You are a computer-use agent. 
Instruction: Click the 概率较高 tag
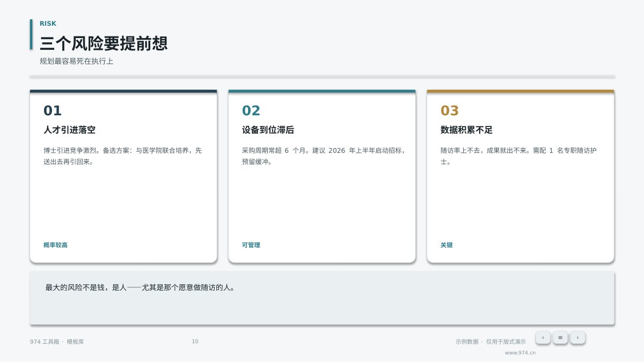click(55, 245)
